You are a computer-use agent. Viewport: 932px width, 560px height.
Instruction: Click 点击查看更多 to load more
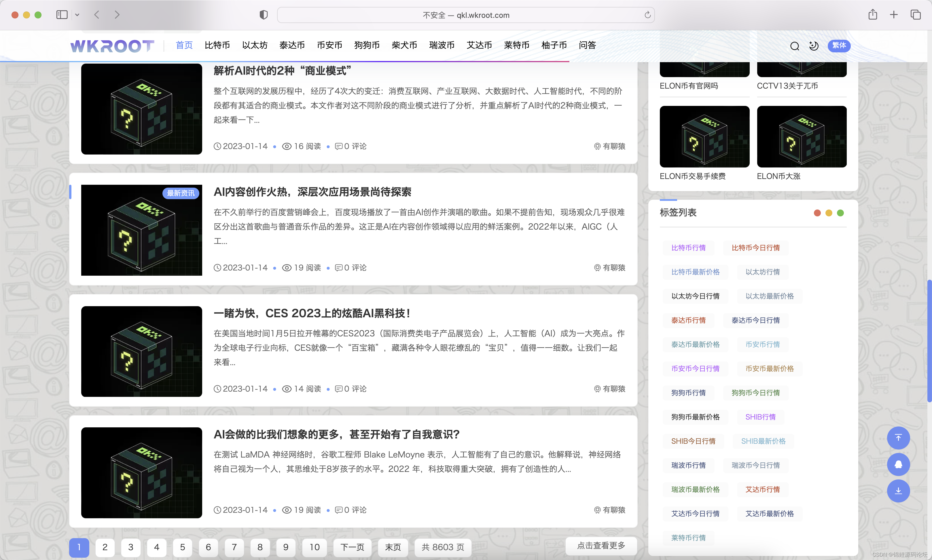[x=601, y=545]
